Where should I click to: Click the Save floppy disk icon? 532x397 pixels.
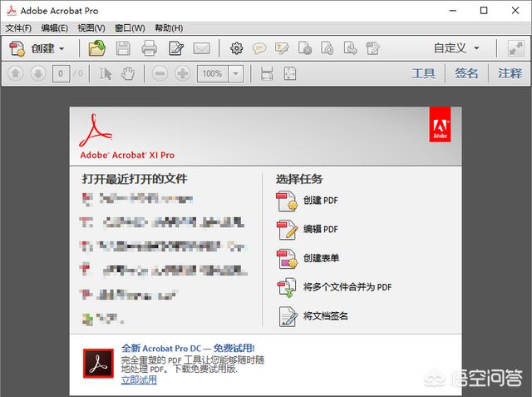point(123,48)
